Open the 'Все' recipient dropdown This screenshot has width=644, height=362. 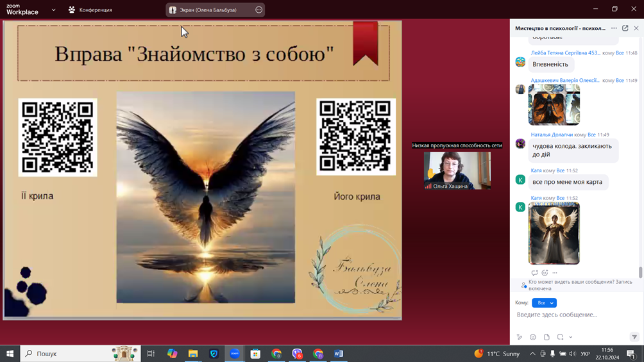click(544, 303)
